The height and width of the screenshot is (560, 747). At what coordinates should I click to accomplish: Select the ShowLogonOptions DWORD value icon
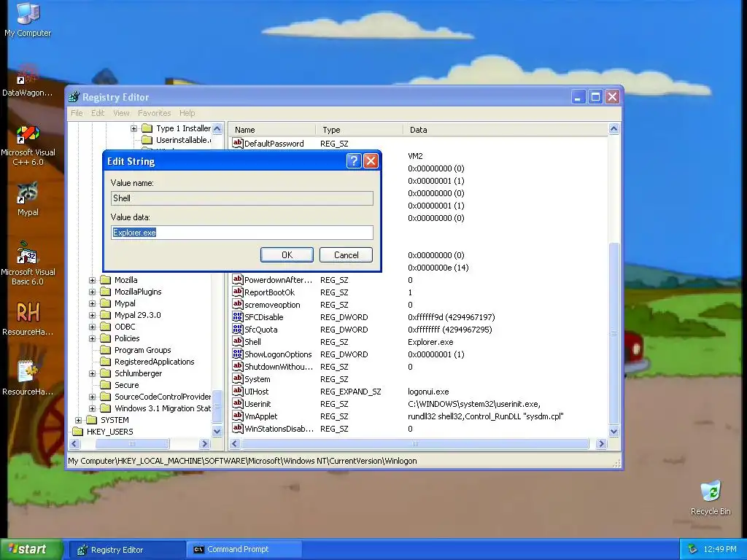coord(237,354)
